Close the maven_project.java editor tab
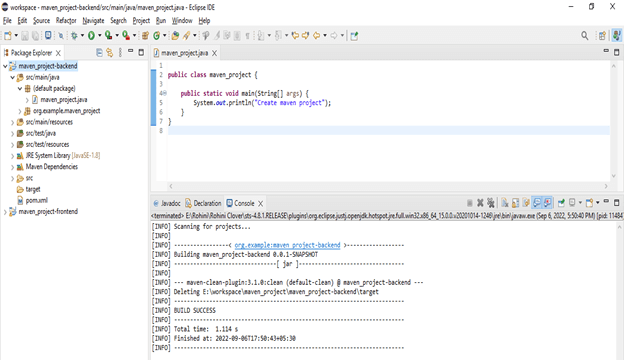Image resolution: width=624 pixels, height=360 pixels. click(214, 53)
